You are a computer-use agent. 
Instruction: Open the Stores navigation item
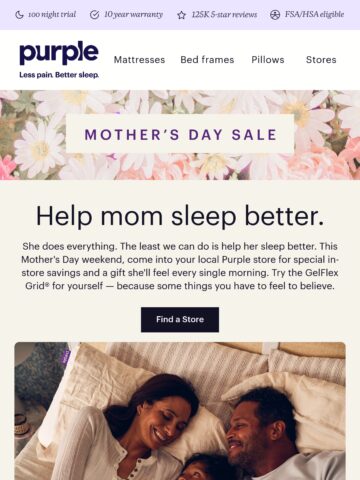pyautogui.click(x=321, y=60)
